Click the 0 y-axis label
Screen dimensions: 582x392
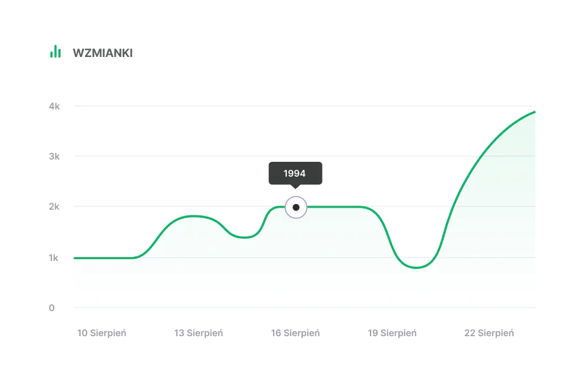click(52, 308)
